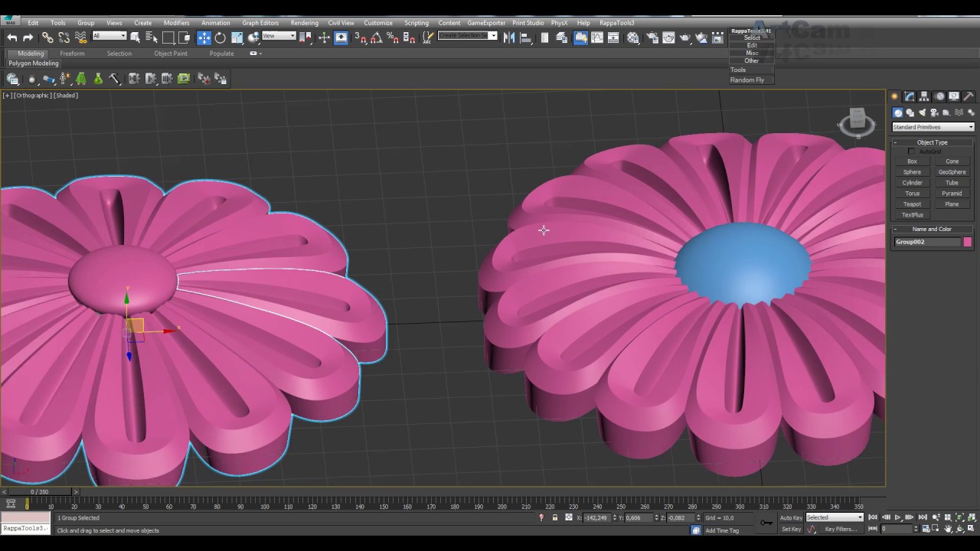Click the GeoSphere primitive button
The image size is (980, 551).
pos(952,172)
